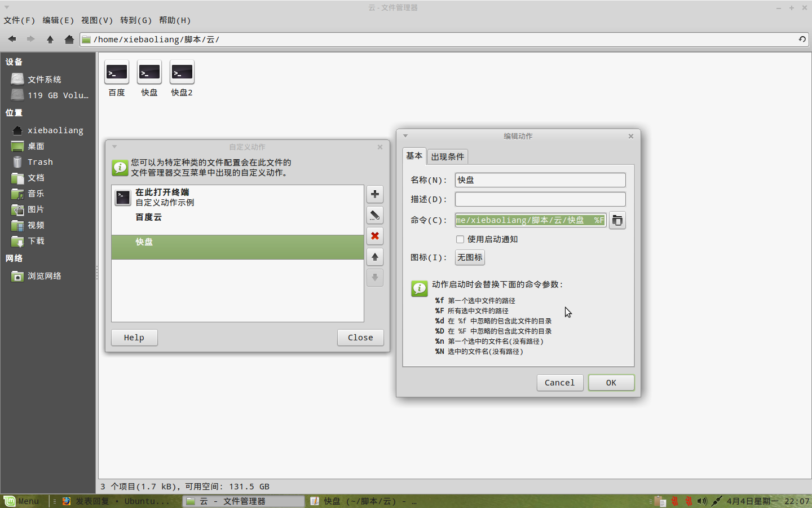Screen dimensions: 812x508
Task: Go forward with the forward arrow
Action: [30, 39]
